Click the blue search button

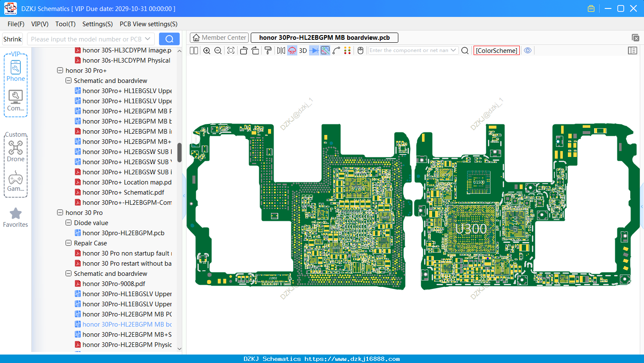point(169,39)
